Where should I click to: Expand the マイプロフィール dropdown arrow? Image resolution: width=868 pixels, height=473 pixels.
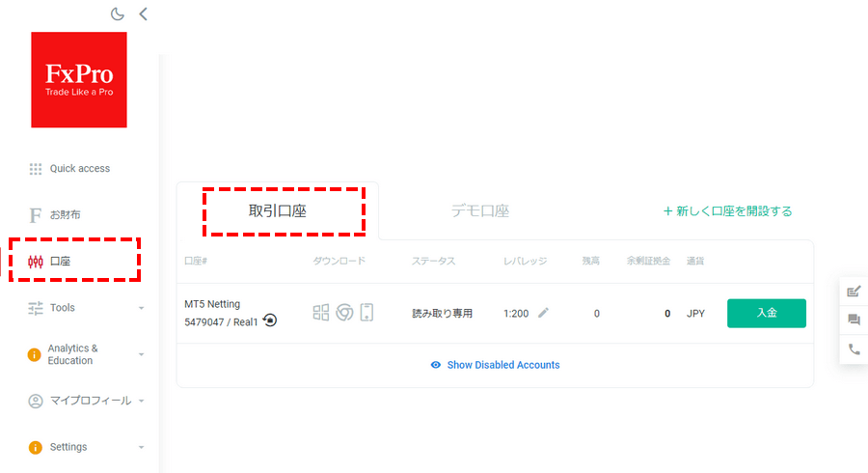(x=141, y=401)
